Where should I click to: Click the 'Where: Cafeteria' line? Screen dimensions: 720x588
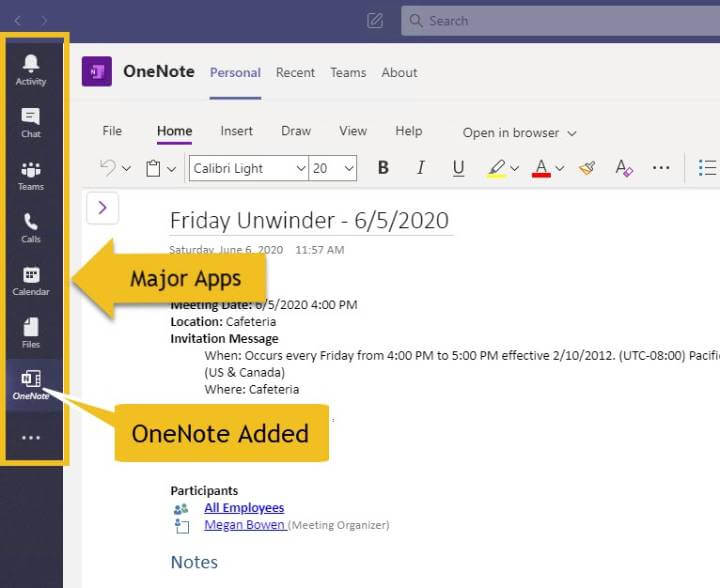click(x=252, y=390)
